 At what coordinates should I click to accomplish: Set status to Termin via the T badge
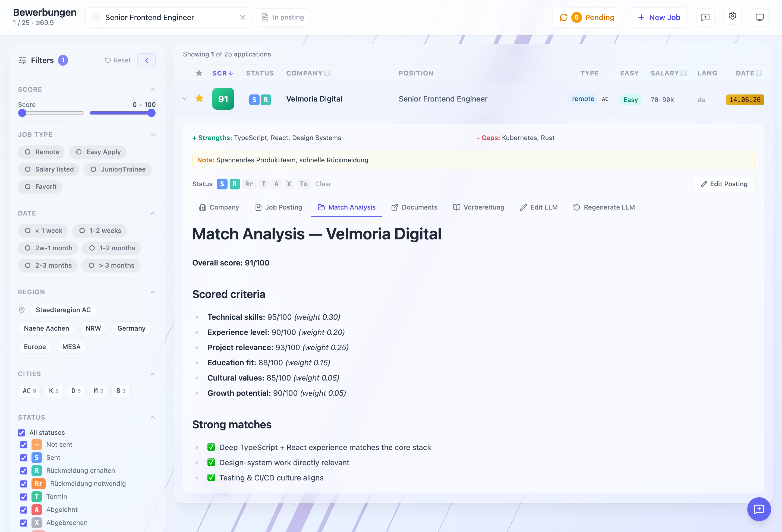pos(264,184)
